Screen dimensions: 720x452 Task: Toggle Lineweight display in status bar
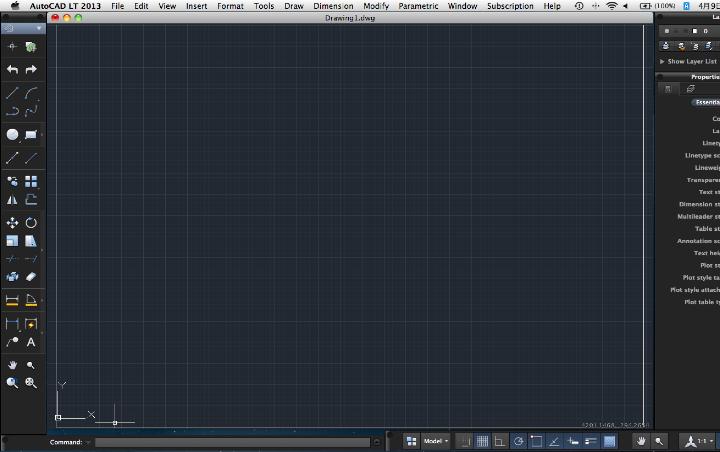591,441
